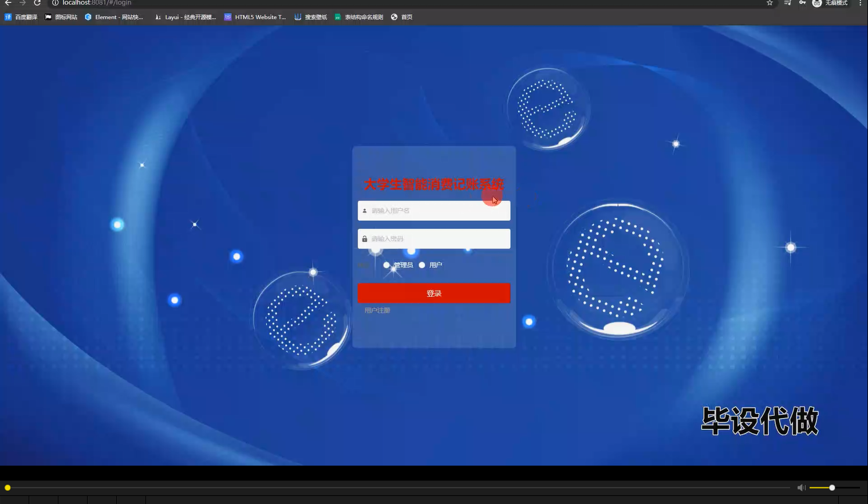This screenshot has width=868, height=504.
Task: Open the Layui bookmark
Action: [186, 17]
